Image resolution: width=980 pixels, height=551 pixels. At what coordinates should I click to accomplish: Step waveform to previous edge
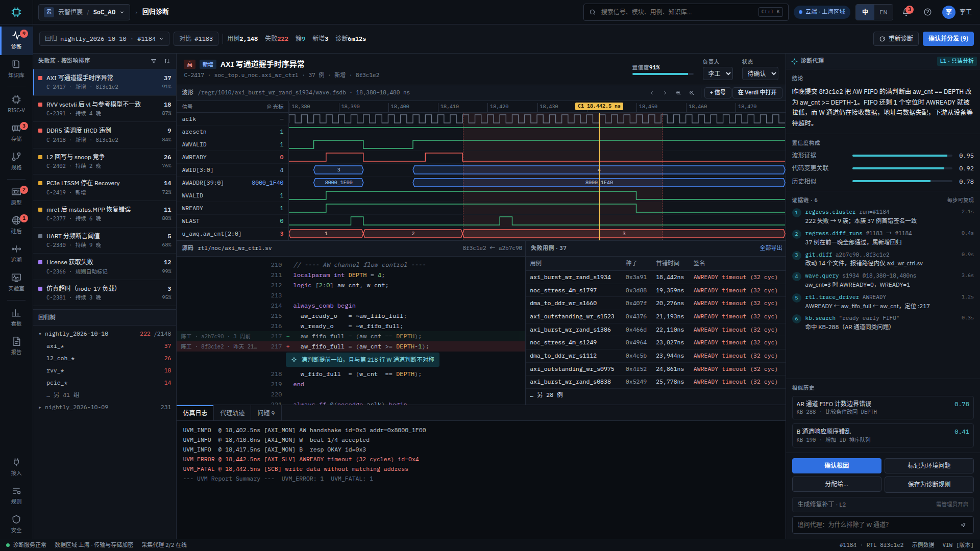[x=652, y=92]
